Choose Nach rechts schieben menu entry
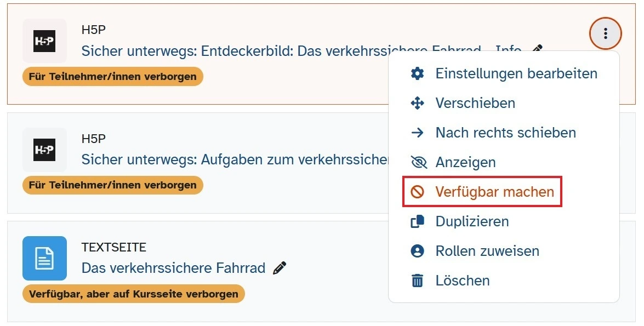Viewport: 644px width, 326px height. coord(505,133)
